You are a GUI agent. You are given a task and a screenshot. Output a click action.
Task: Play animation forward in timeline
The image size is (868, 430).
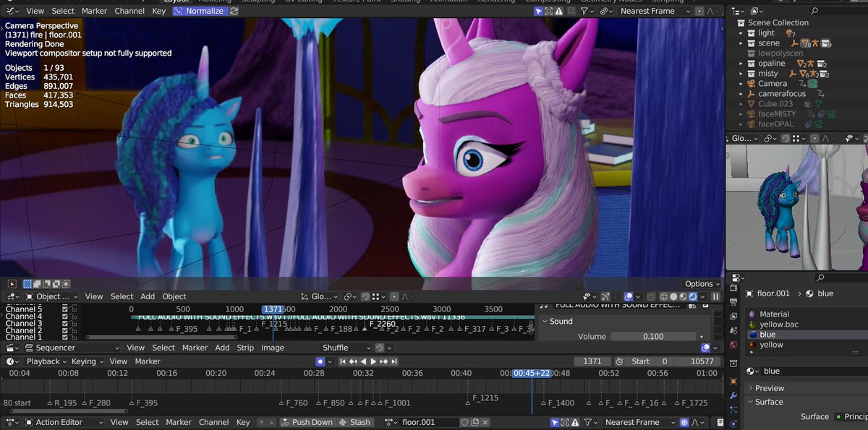pos(373,361)
